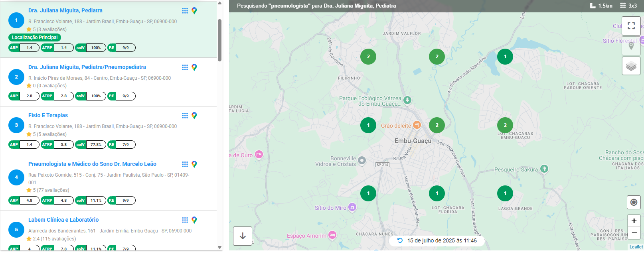
Task: Click the recenter target icon on map
Action: pyautogui.click(x=634, y=203)
